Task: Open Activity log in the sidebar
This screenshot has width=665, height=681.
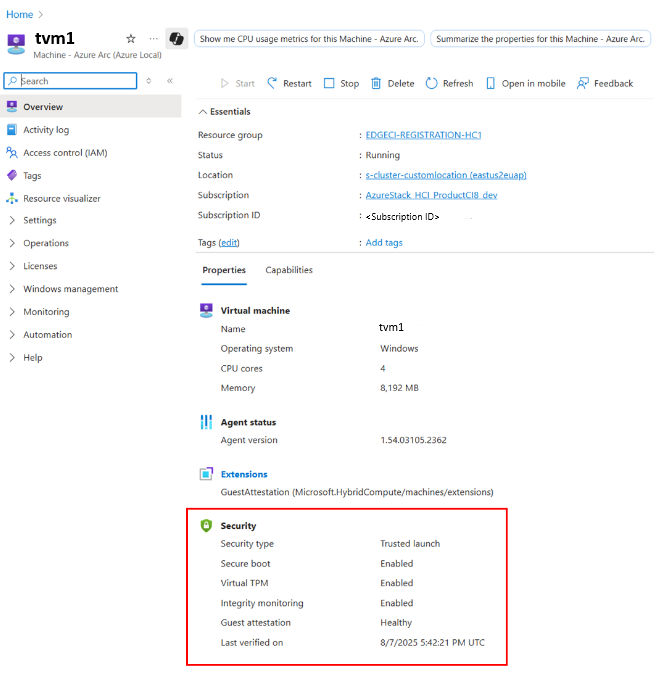Action: [46, 130]
